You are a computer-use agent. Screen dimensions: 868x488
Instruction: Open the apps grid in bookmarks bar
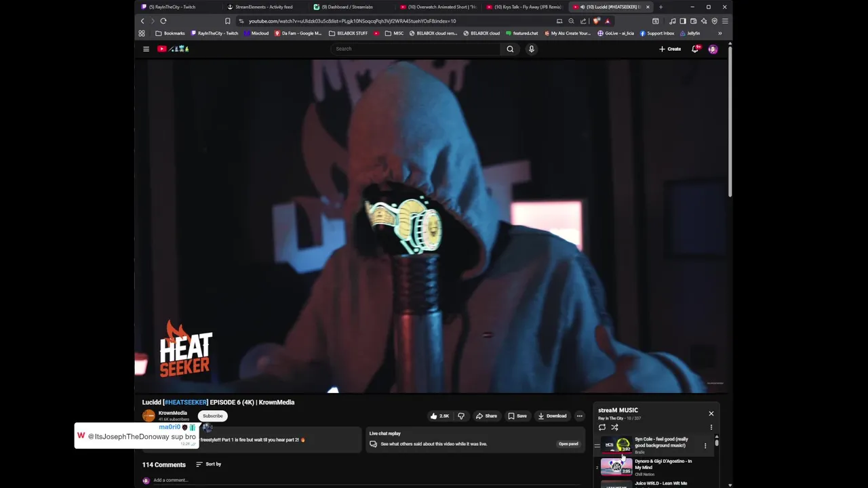142,33
